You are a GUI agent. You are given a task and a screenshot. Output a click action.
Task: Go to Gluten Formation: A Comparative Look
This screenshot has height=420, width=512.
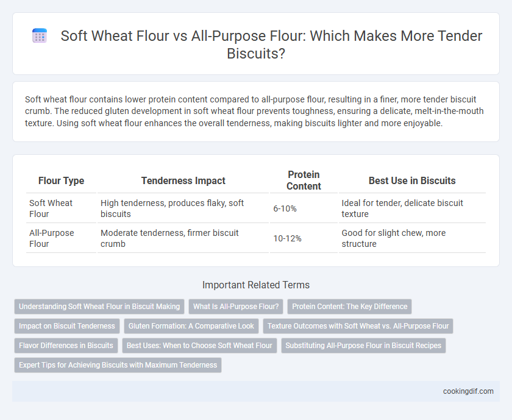[191, 326]
